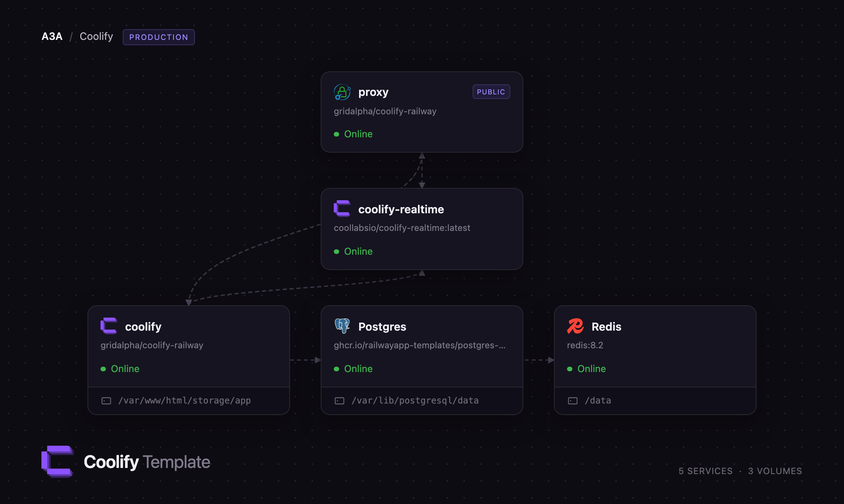Click the green status dot on proxy
Viewport: 844px width, 504px height.
(336, 134)
